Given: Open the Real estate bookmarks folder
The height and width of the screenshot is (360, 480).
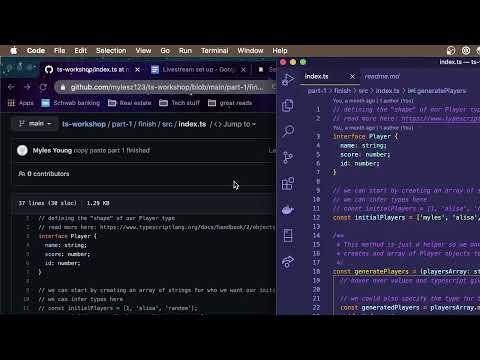Looking at the screenshot, I should [130, 103].
